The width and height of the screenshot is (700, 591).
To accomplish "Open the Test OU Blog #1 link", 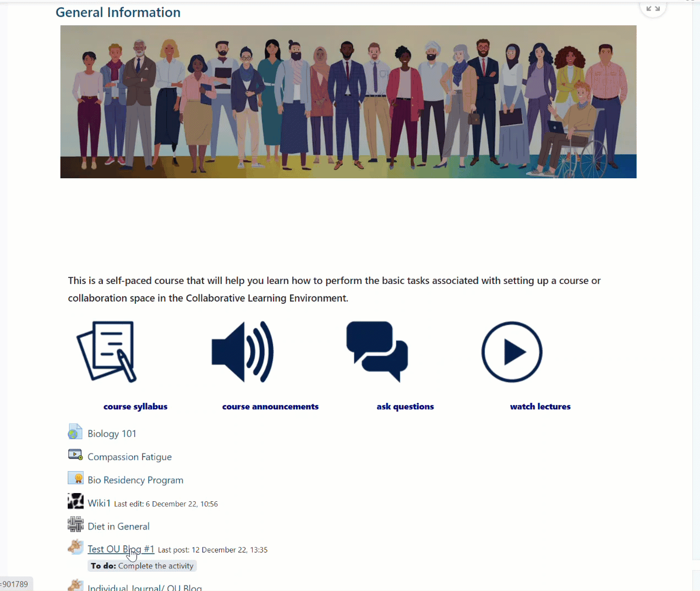I will coord(121,549).
